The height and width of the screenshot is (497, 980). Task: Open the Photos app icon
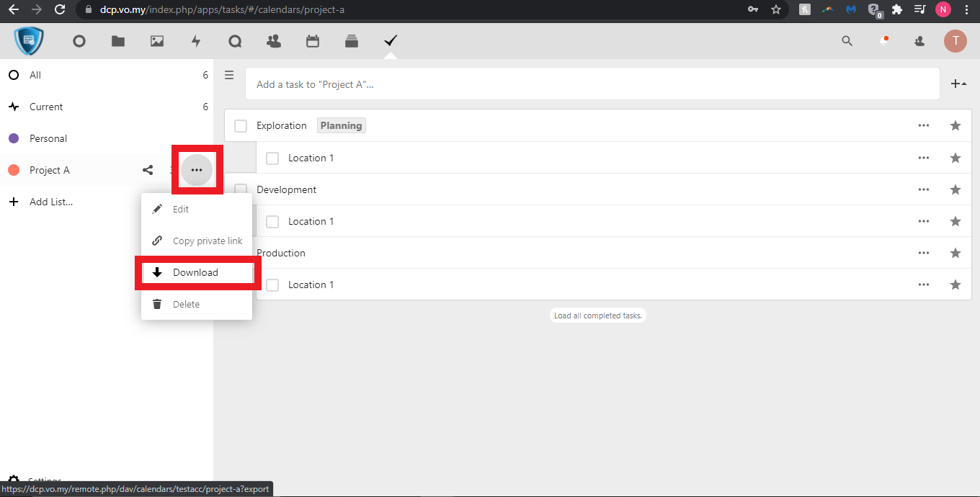tap(157, 41)
